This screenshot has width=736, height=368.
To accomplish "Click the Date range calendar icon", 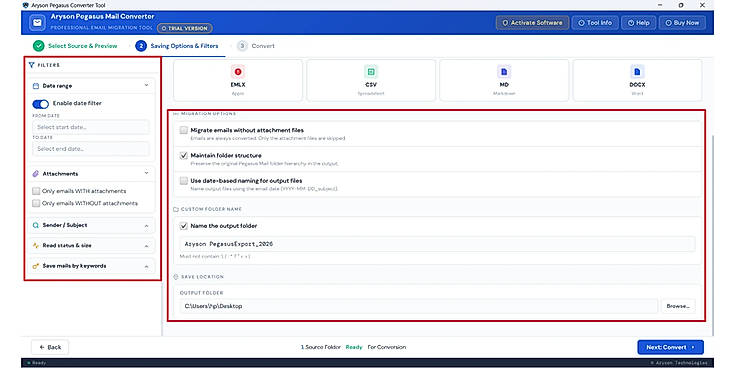I will (35, 86).
